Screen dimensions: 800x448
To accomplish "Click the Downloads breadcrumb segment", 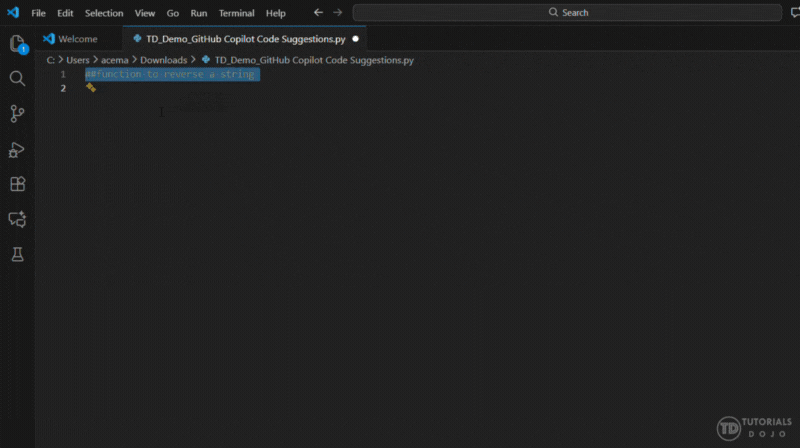I will tap(163, 60).
